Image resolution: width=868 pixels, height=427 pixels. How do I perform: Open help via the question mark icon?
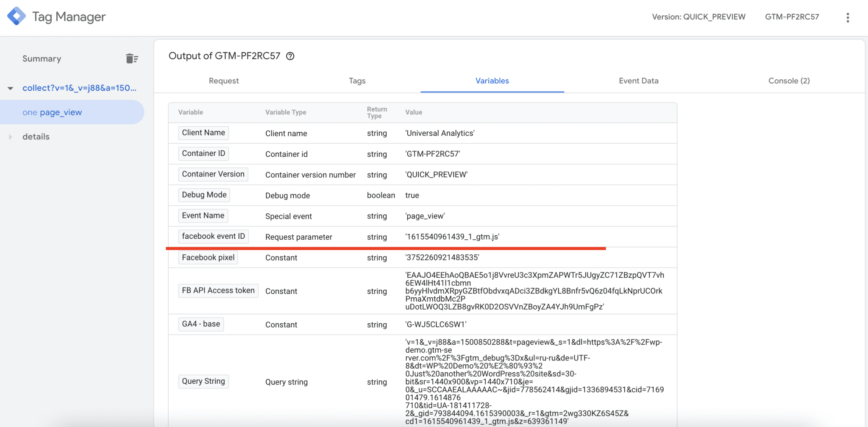pyautogui.click(x=290, y=56)
